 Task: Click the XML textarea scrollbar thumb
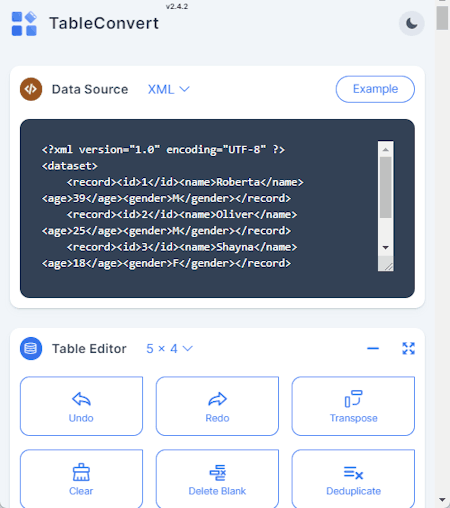(x=386, y=187)
